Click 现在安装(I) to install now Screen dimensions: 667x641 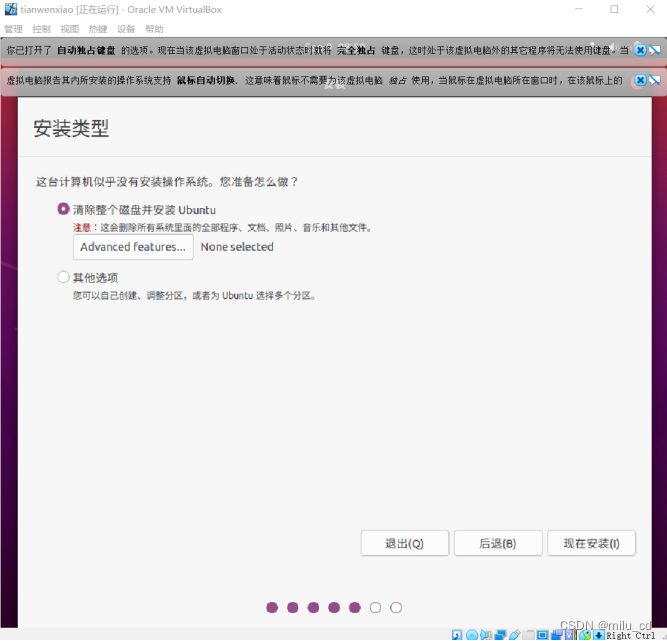point(592,543)
